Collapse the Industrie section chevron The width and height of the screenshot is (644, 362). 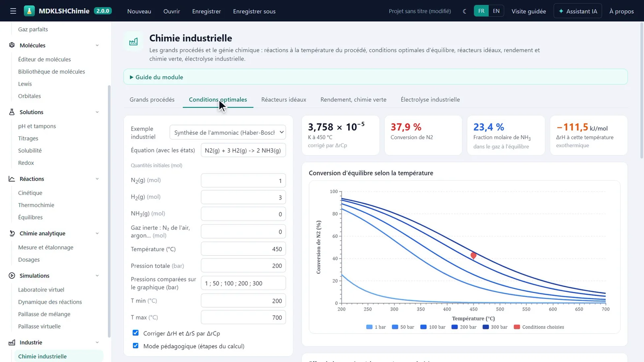(x=97, y=343)
